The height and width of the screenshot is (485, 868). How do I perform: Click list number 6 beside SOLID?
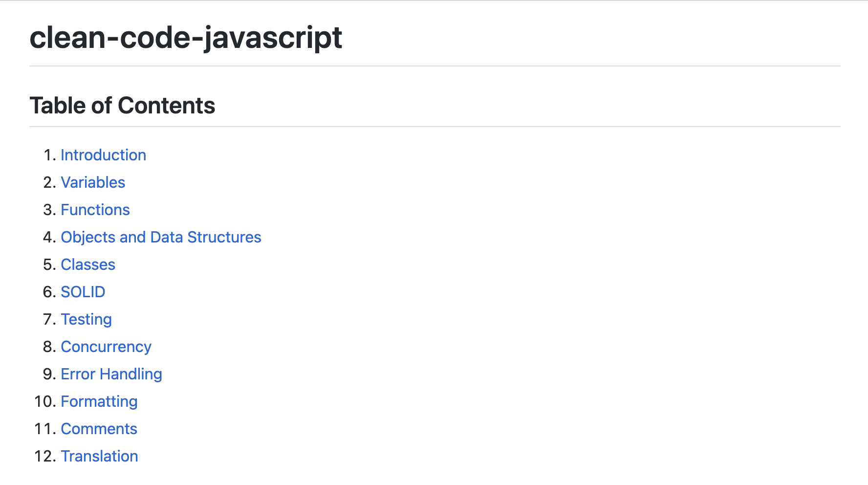[x=49, y=292]
